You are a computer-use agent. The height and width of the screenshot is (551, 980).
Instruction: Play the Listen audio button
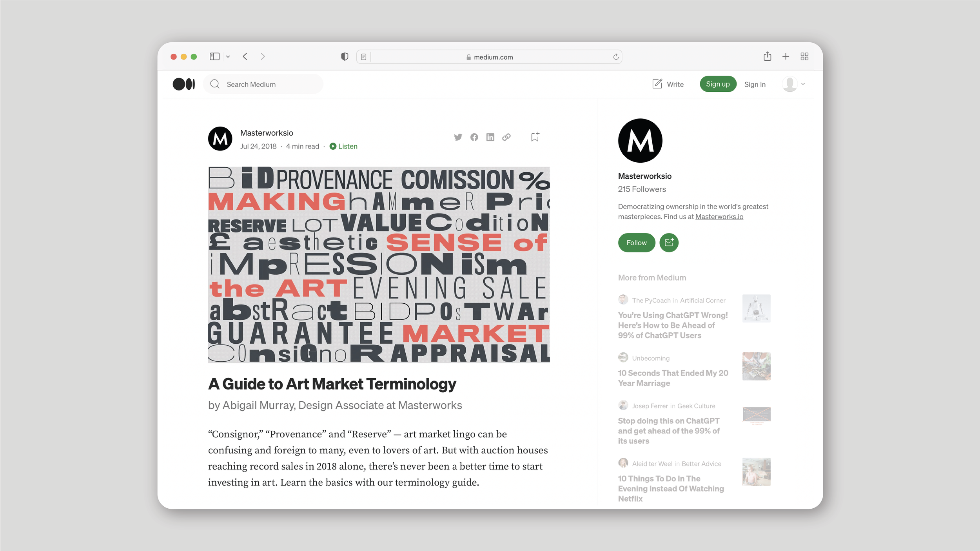pyautogui.click(x=343, y=146)
